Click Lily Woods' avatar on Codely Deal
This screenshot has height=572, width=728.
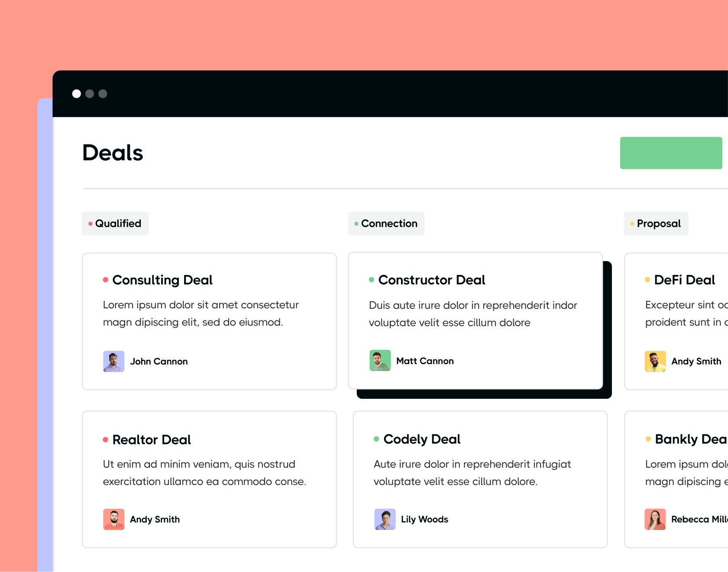coord(385,519)
